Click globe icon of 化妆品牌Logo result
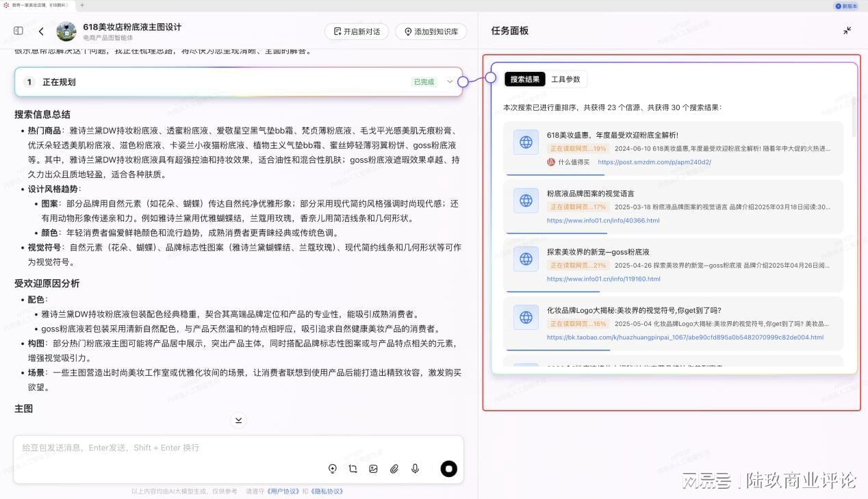The image size is (868, 499). (x=526, y=318)
